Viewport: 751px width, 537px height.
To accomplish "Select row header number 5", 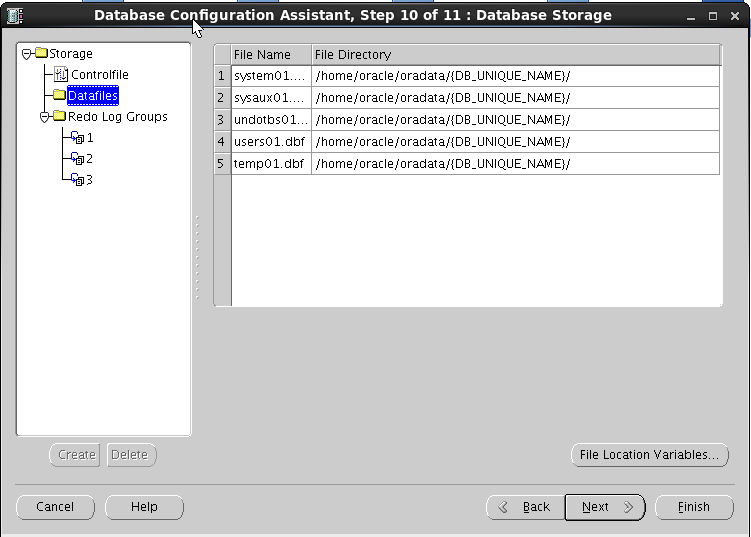I will pos(222,164).
